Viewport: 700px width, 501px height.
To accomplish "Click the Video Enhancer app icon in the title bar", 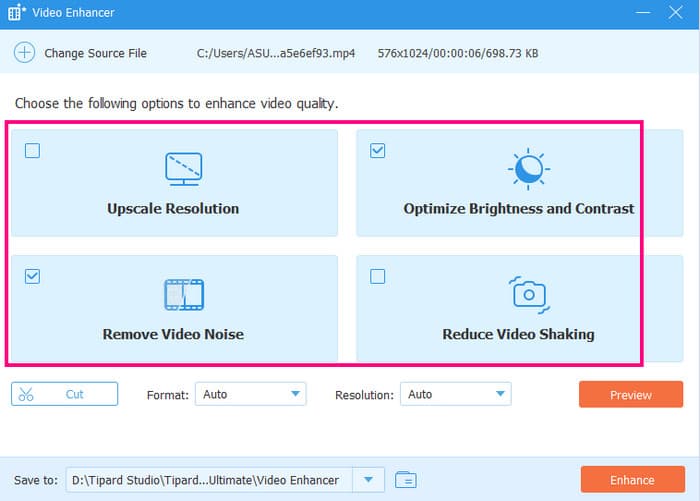I will tap(16, 12).
